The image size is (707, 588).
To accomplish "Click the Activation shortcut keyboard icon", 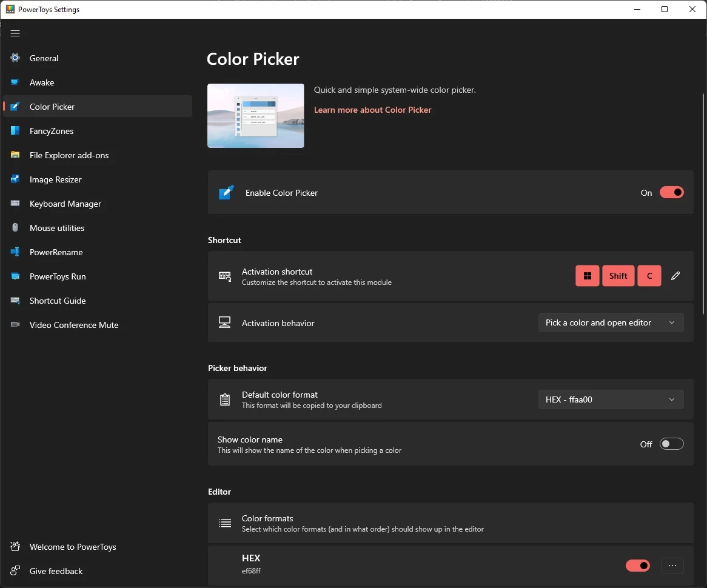I will [x=224, y=276].
